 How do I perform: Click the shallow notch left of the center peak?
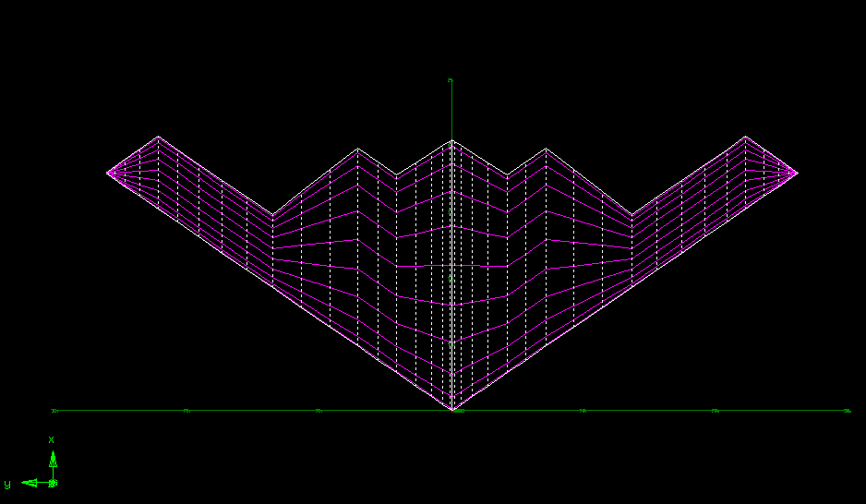point(397,175)
